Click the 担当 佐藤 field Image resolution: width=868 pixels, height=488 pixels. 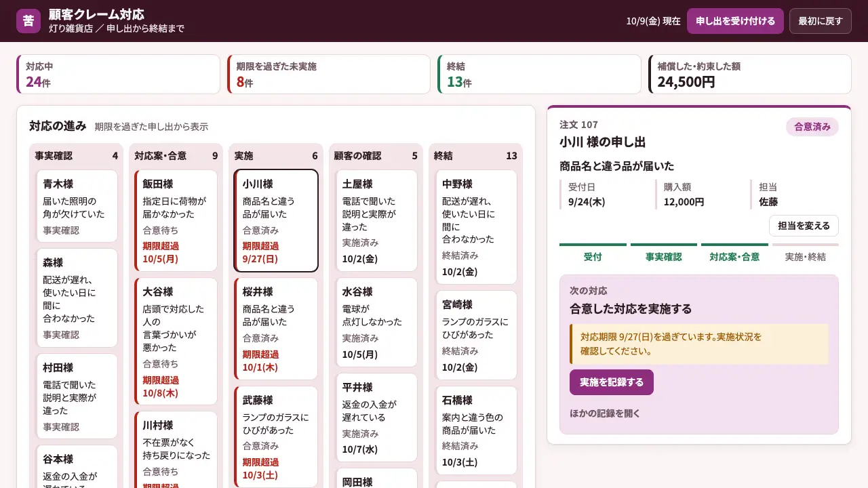(x=794, y=195)
